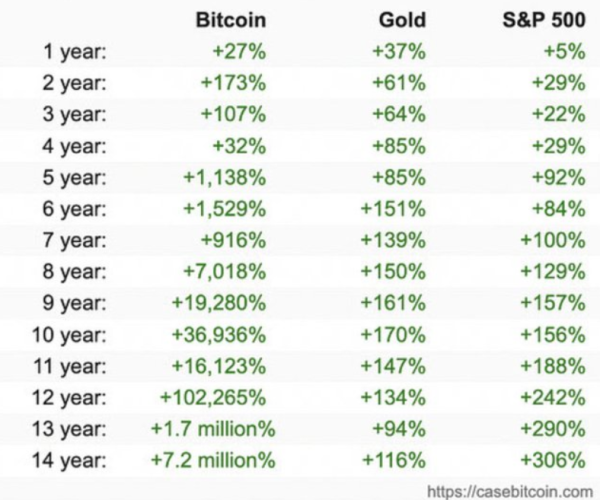Select the 10 year row label
The width and height of the screenshot is (600, 500).
pyautogui.click(x=69, y=335)
